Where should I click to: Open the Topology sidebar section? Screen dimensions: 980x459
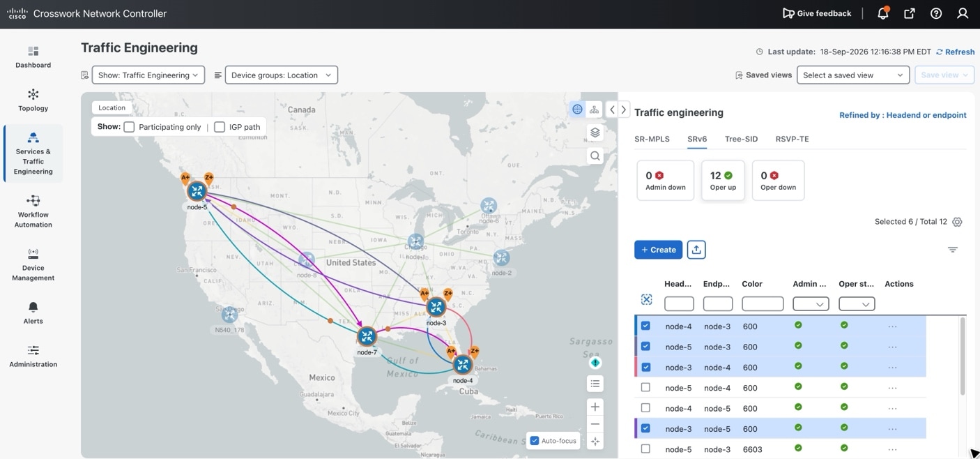click(33, 100)
